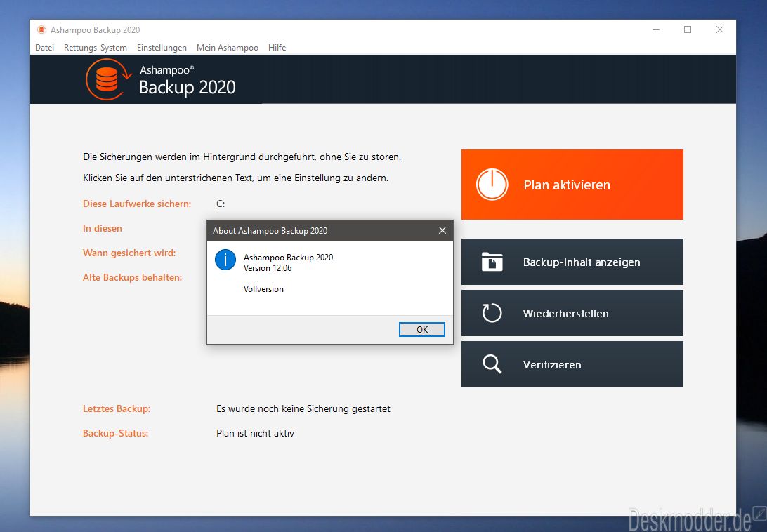767x532 pixels.
Task: Click the 'Alte Backups behalten:' label
Action: tap(132, 277)
